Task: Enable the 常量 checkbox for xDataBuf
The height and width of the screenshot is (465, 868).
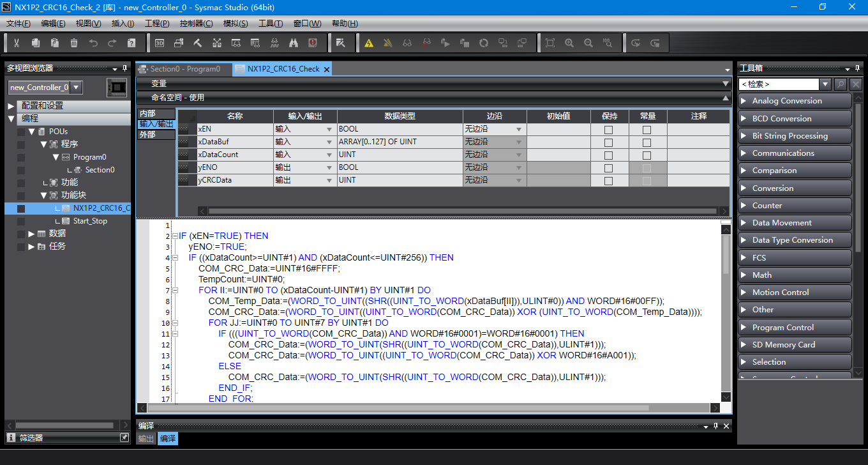Action: 647,142
